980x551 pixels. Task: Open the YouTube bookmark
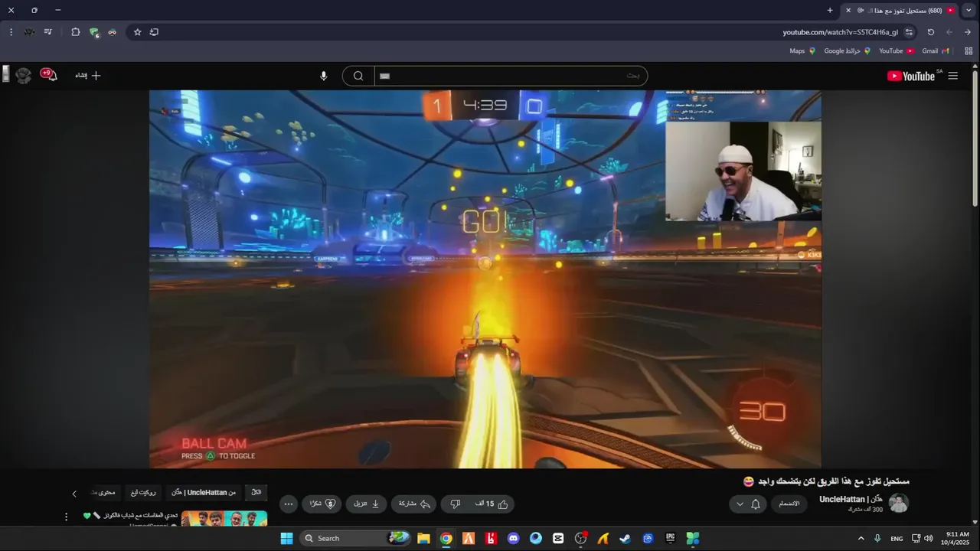897,51
